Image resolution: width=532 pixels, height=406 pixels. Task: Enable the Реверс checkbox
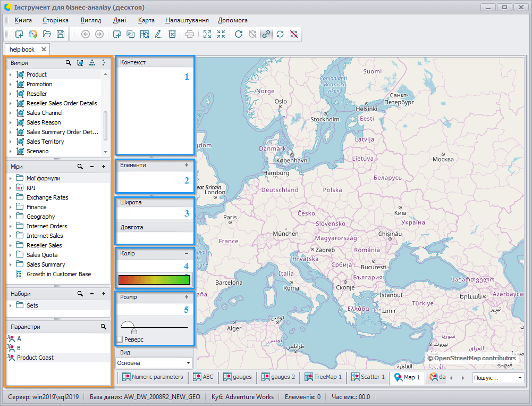pos(120,339)
